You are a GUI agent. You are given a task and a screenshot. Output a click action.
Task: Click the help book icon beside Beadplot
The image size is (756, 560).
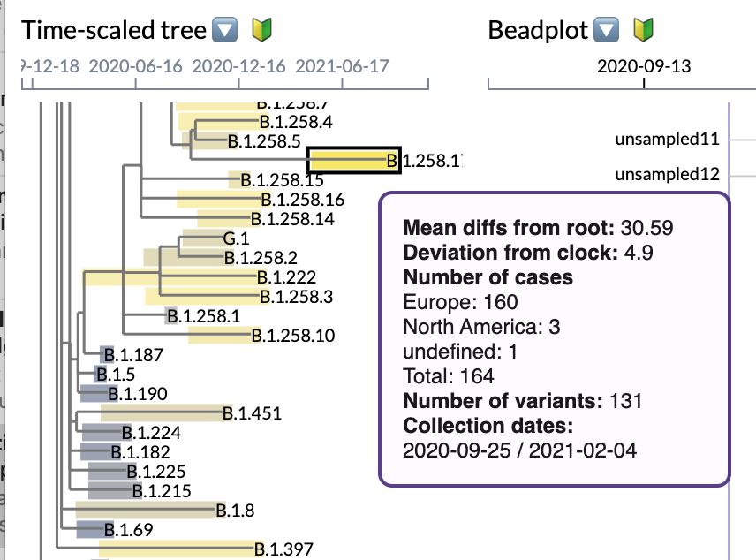coord(643,29)
